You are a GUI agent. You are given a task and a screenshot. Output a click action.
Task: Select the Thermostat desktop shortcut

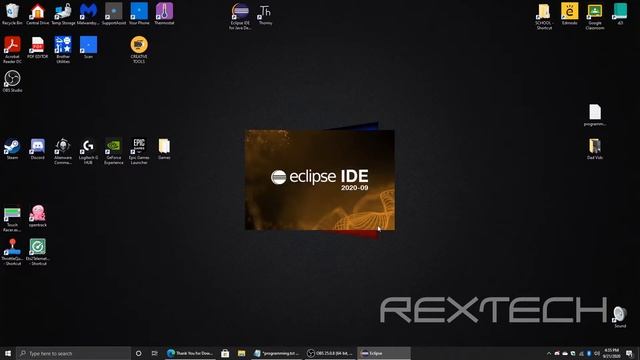(164, 14)
